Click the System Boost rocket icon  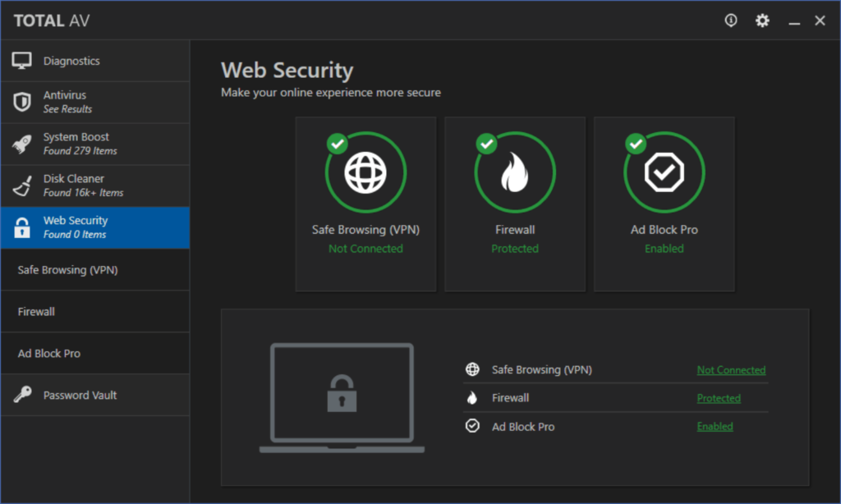pyautogui.click(x=22, y=144)
